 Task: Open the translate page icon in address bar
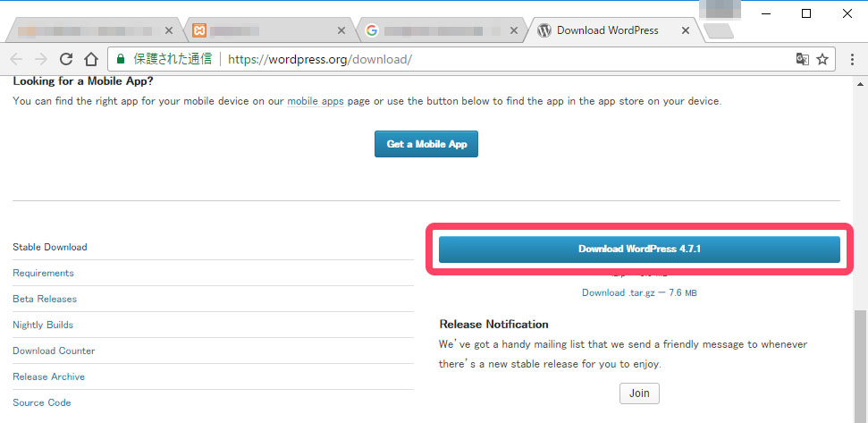(x=802, y=59)
